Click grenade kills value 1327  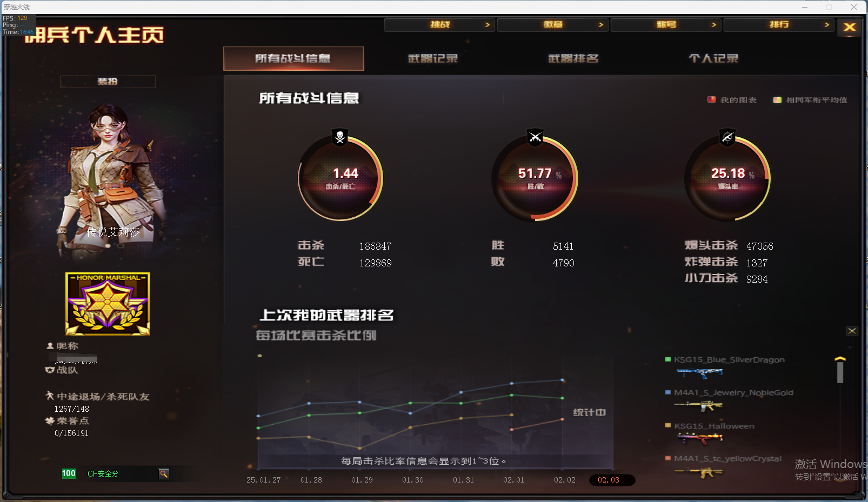point(757,263)
